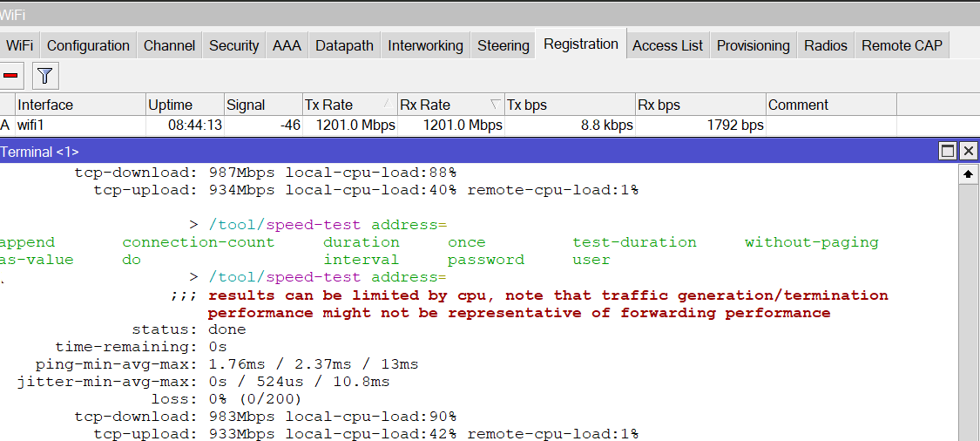Open the Steering tab

(504, 45)
